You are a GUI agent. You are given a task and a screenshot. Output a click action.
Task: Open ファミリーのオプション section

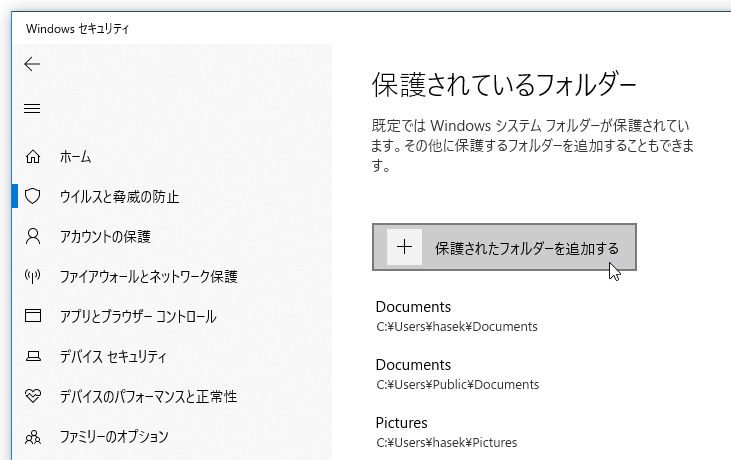(x=114, y=437)
